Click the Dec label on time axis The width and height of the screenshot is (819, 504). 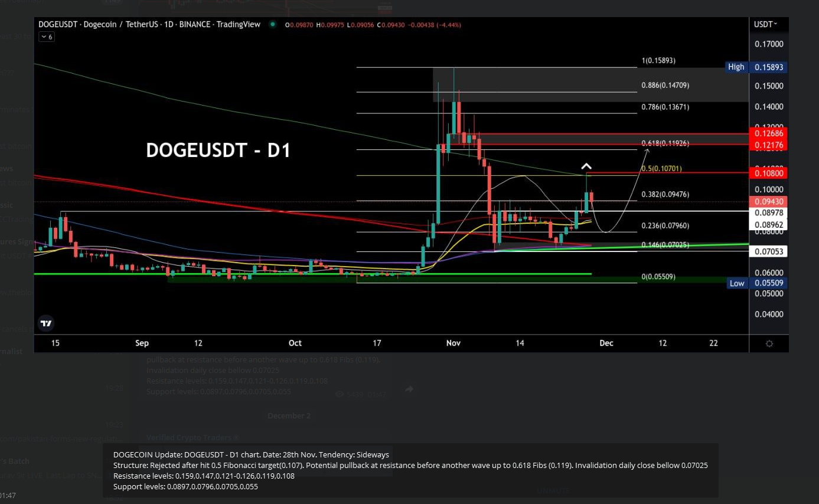click(x=606, y=343)
